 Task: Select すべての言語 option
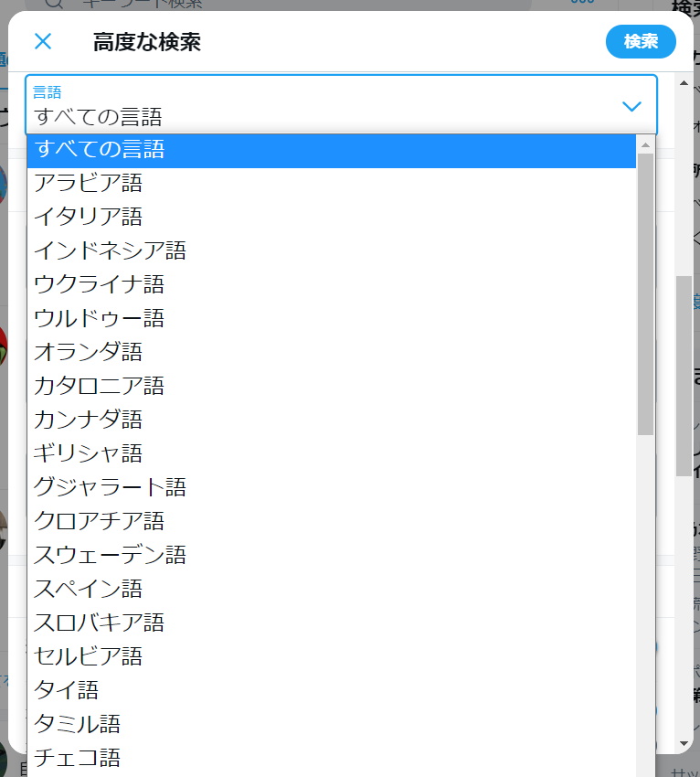(99, 149)
